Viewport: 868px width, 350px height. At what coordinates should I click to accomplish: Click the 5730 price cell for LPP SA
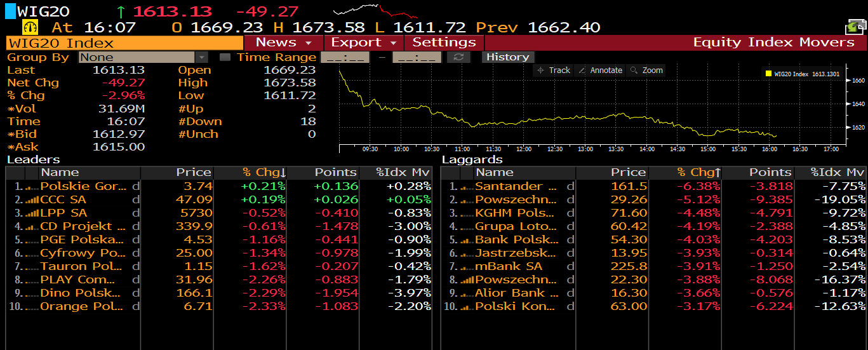point(198,213)
